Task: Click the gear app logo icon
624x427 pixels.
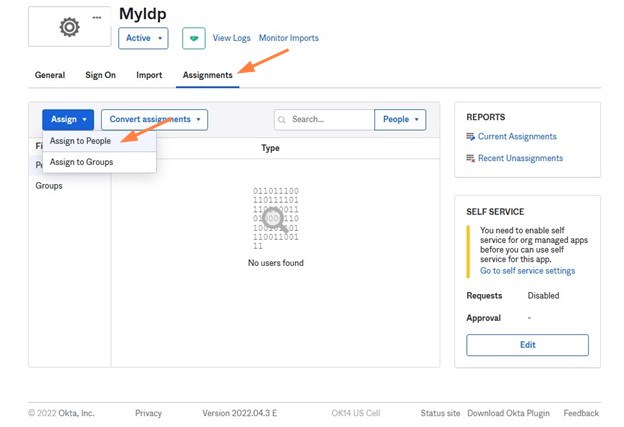Action: point(69,27)
